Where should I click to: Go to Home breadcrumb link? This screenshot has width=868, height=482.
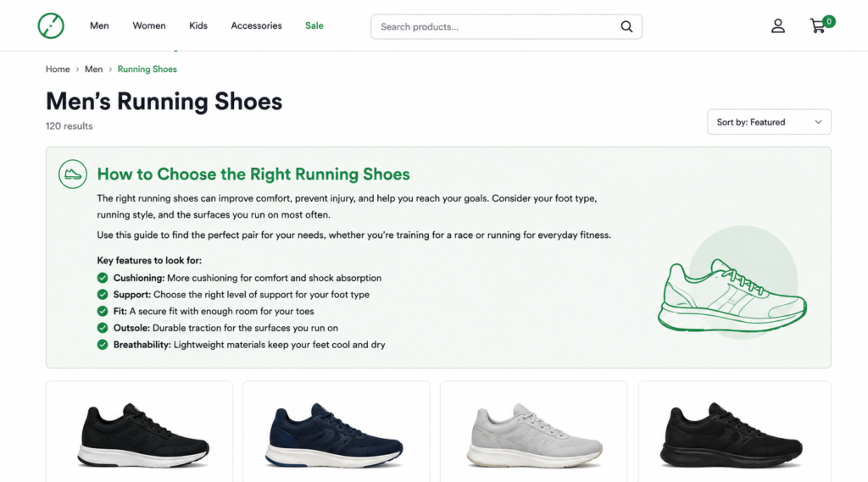[58, 69]
